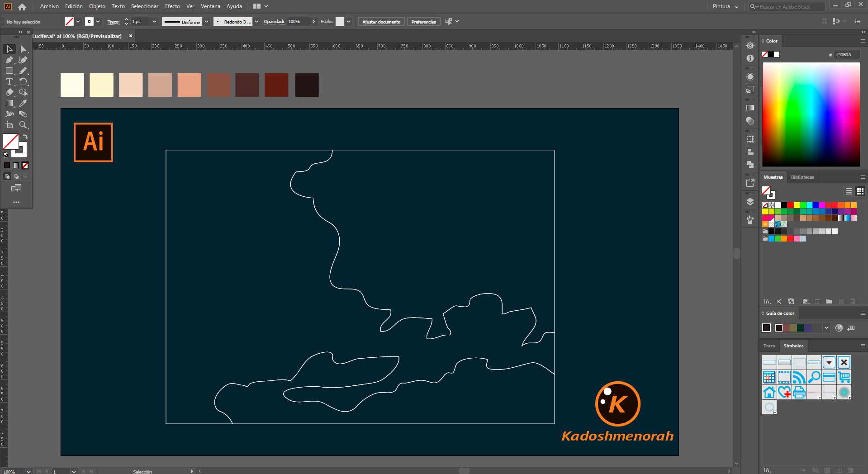Open the Layers panel icon
The width and height of the screenshot is (868, 474).
click(750, 202)
